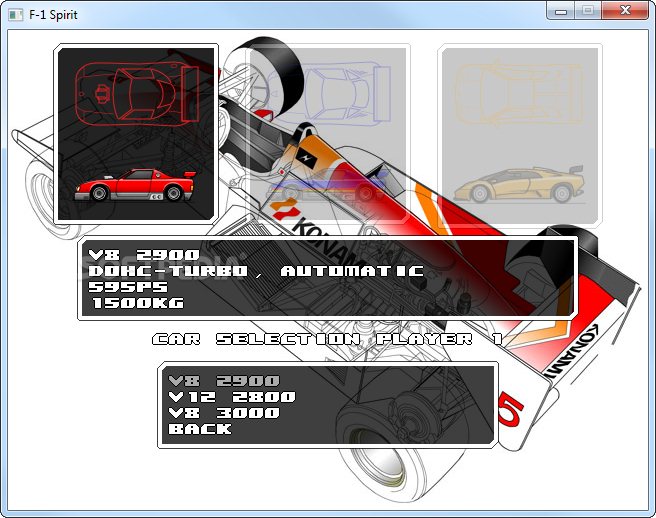Select the red car thumbnail card
This screenshot has width=656, height=518.
[136, 133]
